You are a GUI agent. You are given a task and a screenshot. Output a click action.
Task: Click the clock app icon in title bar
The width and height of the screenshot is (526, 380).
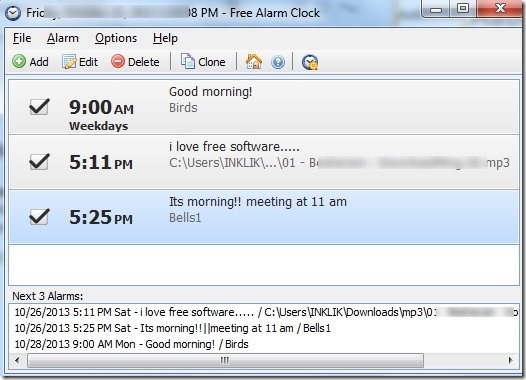(13, 13)
